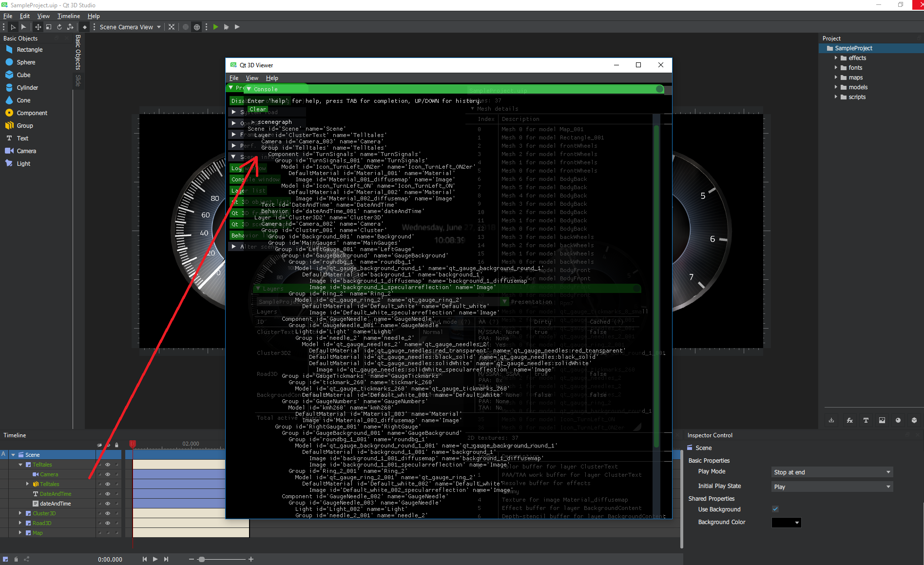Hide the Cluster3D layer via eye icon

point(108,513)
